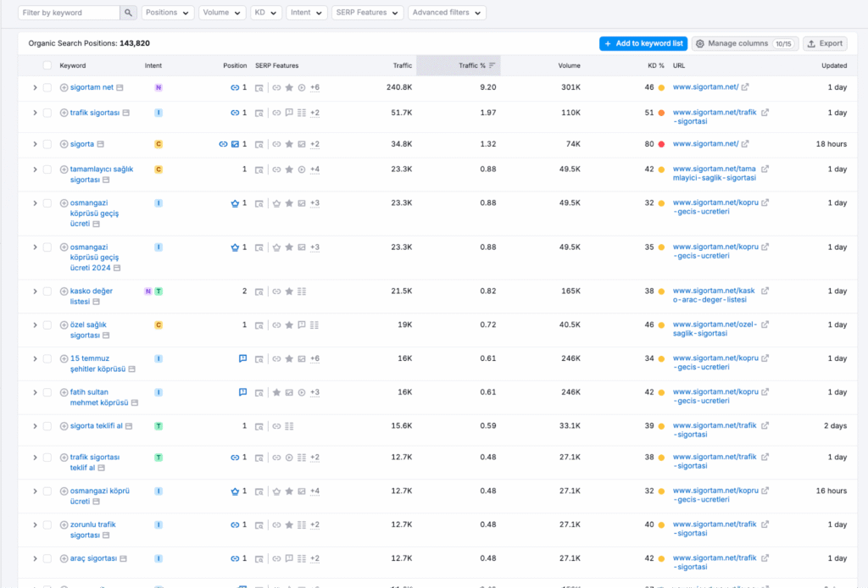Click the Add to keyword list button
868x588 pixels.
point(643,43)
